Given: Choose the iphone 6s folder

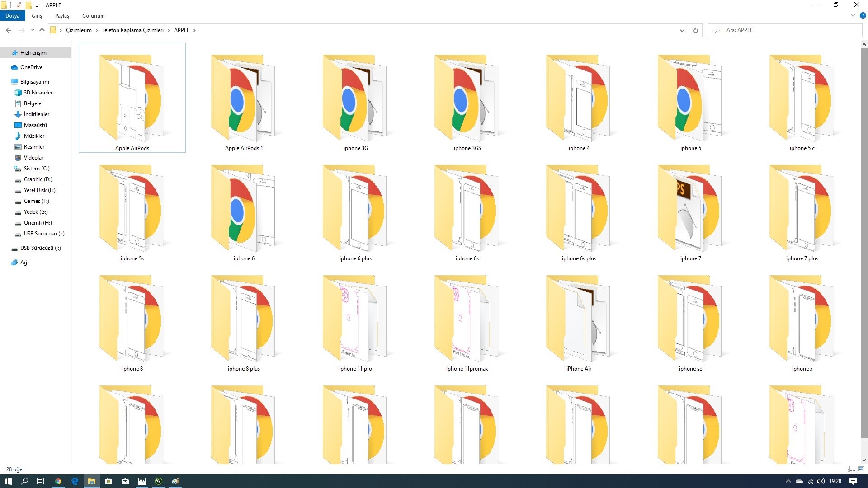Looking at the screenshot, I should coord(467,208).
